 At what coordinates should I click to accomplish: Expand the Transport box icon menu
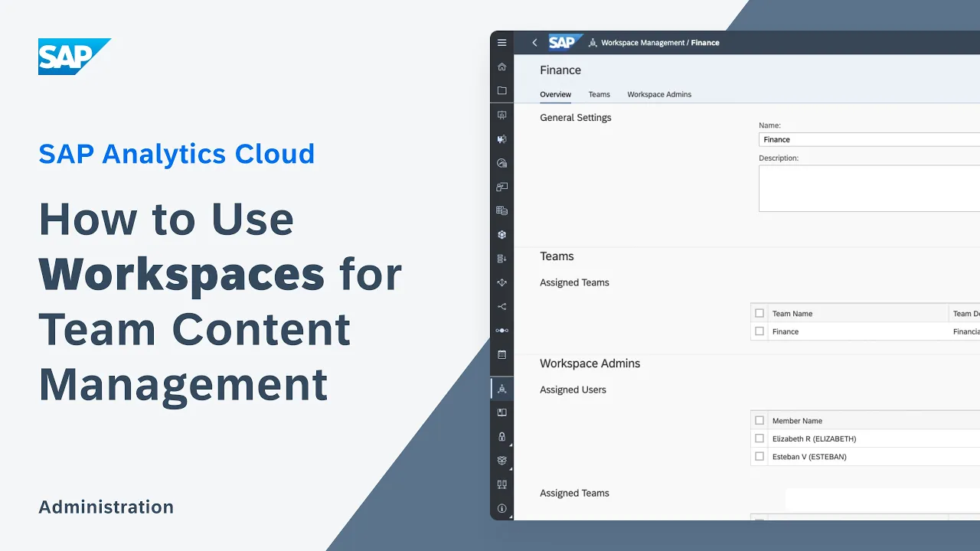point(502,460)
